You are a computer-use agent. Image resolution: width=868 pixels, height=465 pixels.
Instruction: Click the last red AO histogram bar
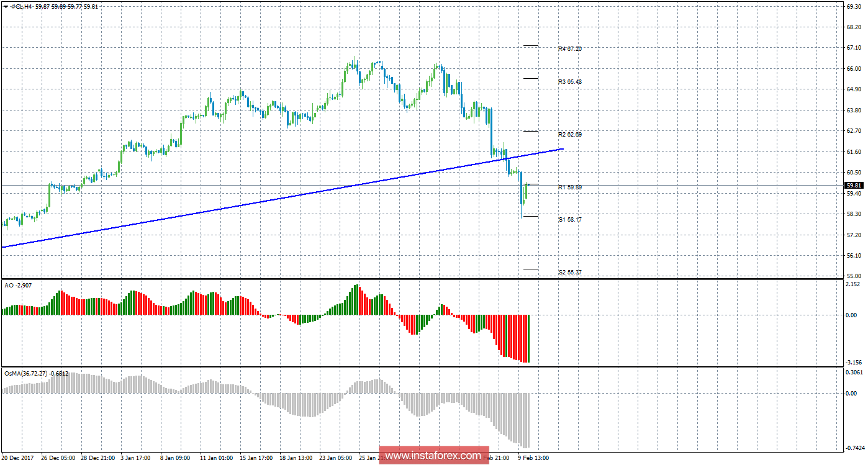[x=528, y=338]
